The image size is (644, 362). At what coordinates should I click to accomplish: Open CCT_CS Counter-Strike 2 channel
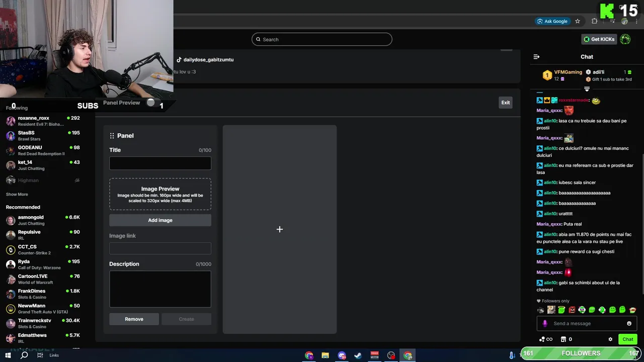click(43, 250)
